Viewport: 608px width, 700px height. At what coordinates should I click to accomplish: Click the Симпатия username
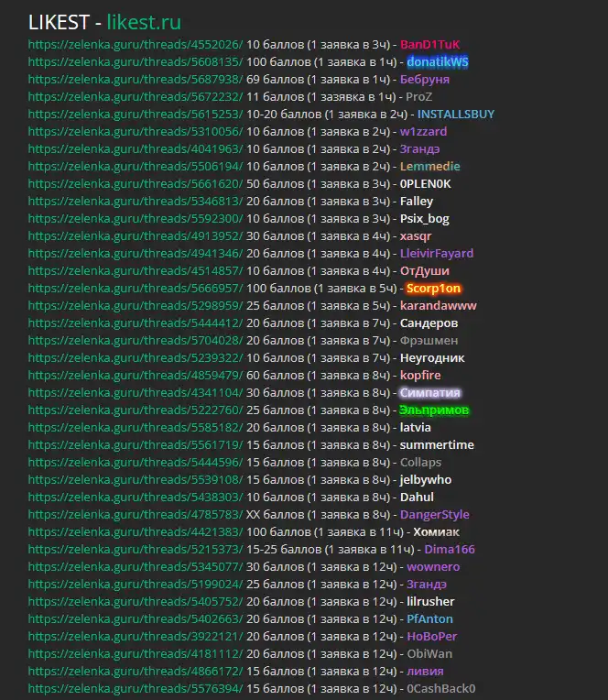click(x=429, y=393)
